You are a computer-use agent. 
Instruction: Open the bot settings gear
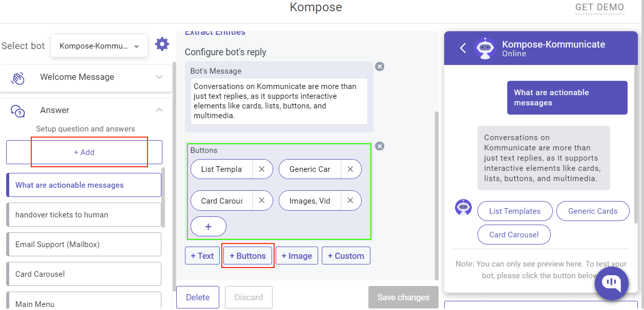point(162,44)
